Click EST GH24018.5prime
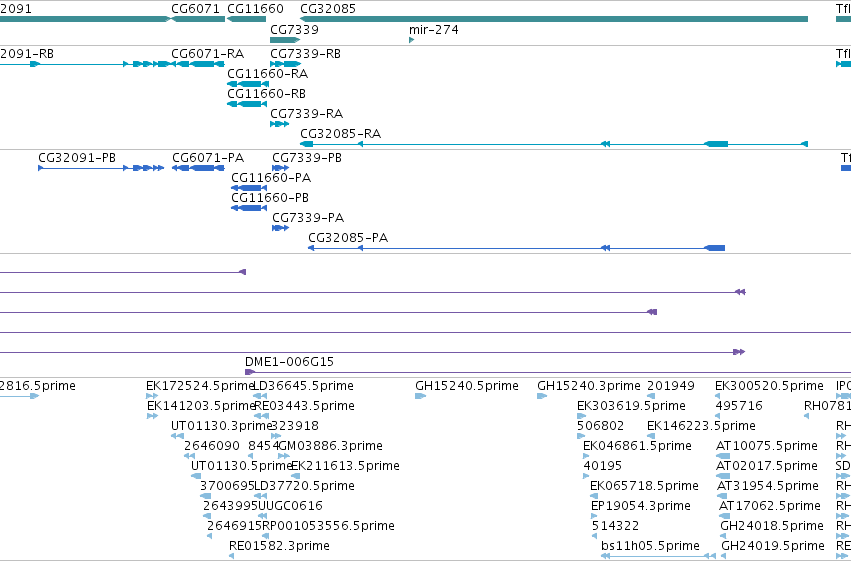851x561 pixels. 772,526
